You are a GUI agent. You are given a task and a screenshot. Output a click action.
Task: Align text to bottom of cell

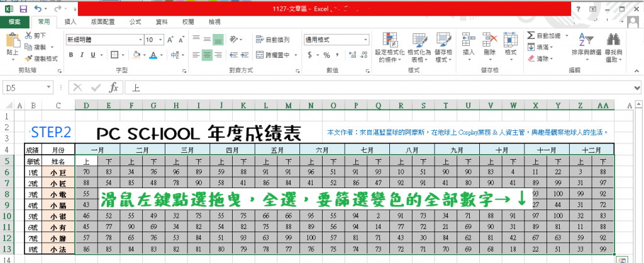point(218,40)
